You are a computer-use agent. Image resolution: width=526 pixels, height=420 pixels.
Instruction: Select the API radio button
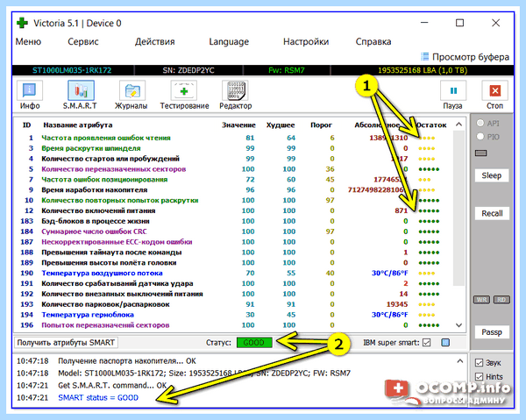[x=480, y=123]
